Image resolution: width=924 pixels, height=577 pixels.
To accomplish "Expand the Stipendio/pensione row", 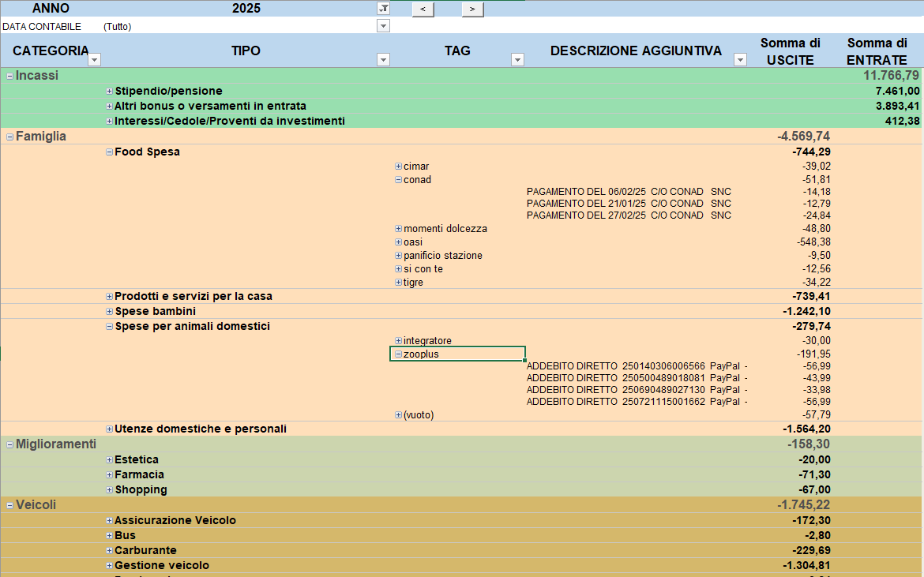I will [109, 92].
